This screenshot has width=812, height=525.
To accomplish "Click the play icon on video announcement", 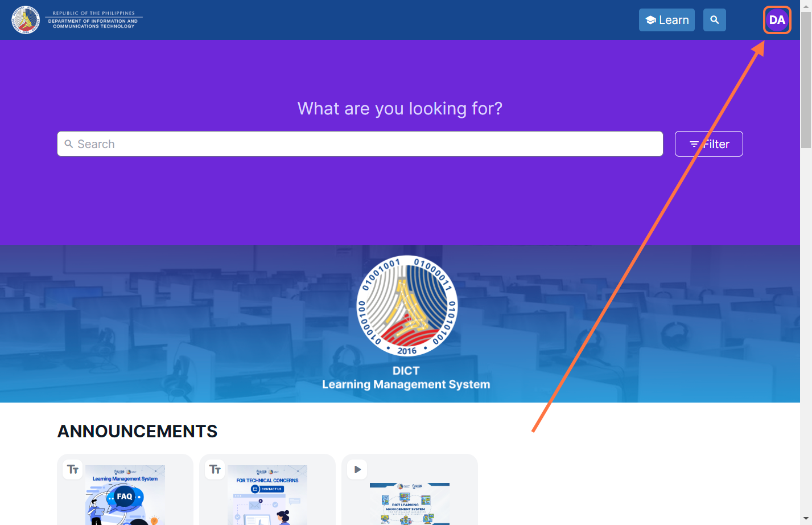I will [357, 470].
